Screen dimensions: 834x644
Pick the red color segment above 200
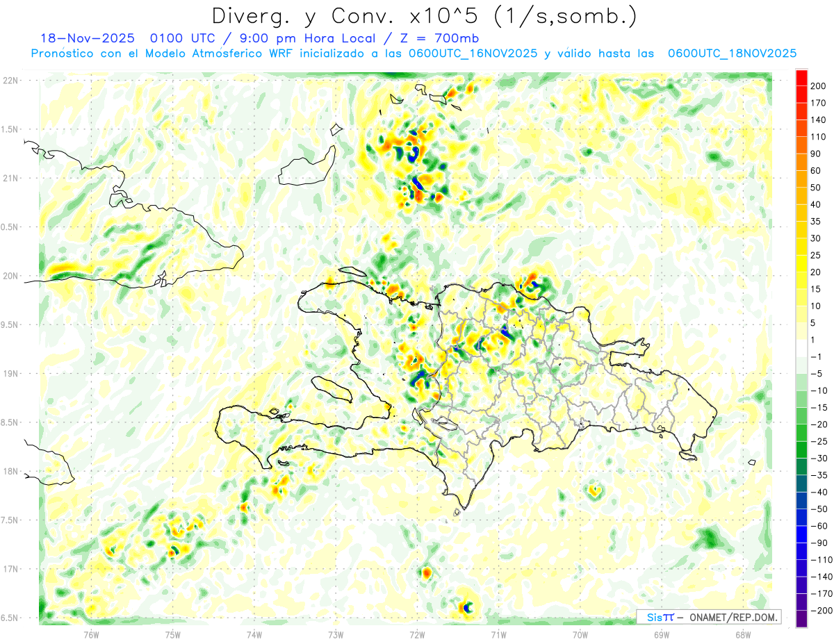[x=801, y=78]
